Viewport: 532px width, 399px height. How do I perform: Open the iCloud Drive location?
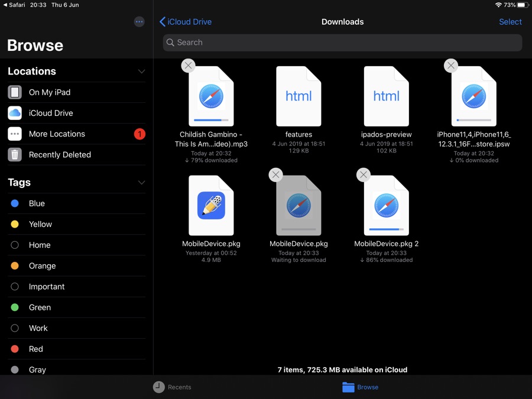(x=77, y=113)
